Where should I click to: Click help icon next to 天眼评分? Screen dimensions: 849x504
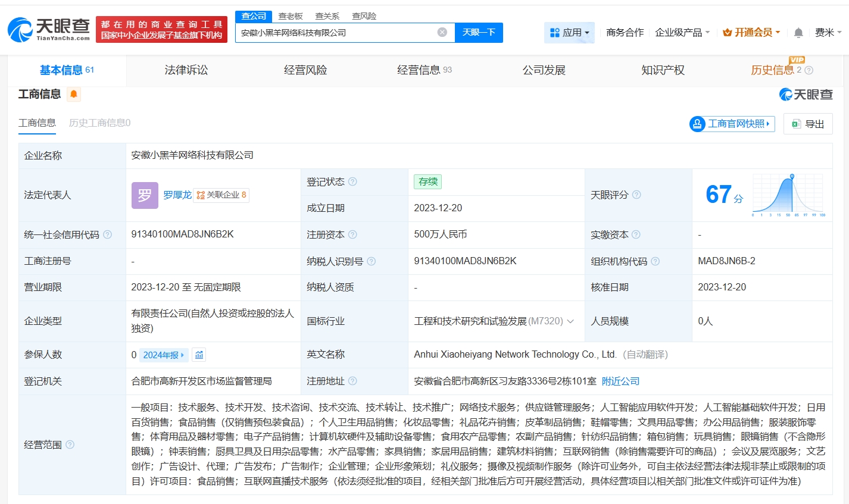tap(636, 195)
